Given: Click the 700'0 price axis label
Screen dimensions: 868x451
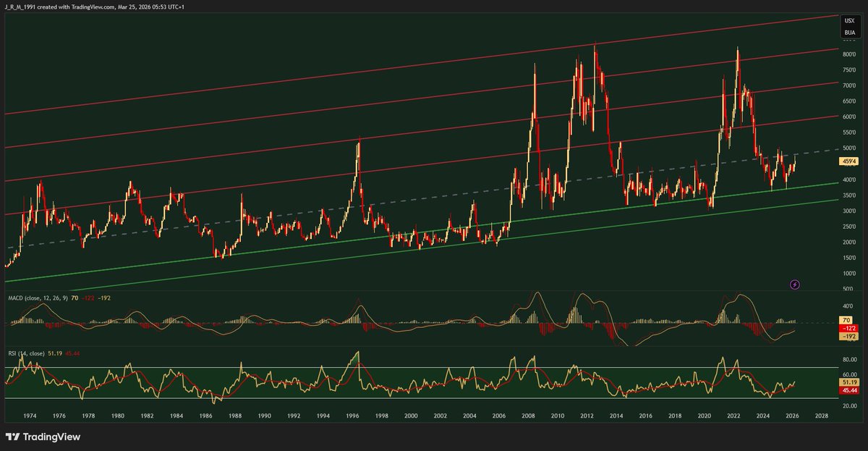Looking at the screenshot, I should click(848, 85).
